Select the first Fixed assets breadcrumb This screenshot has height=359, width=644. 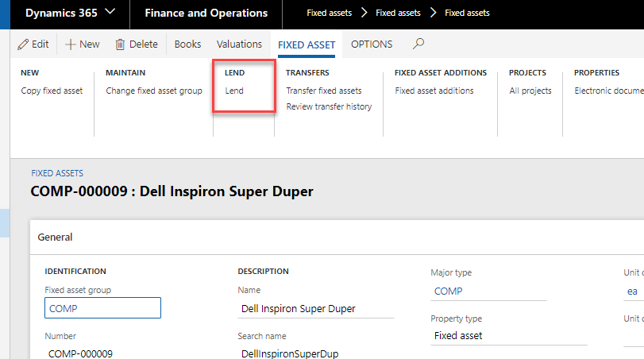coord(329,14)
